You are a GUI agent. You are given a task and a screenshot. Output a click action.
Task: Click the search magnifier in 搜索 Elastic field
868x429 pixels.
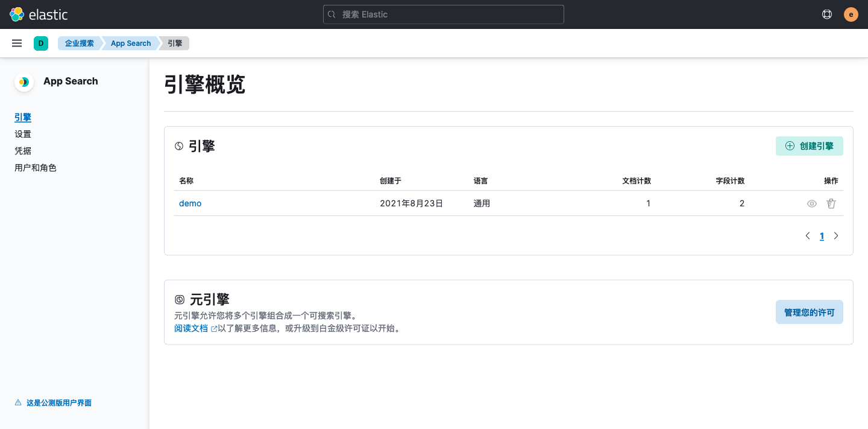click(332, 14)
